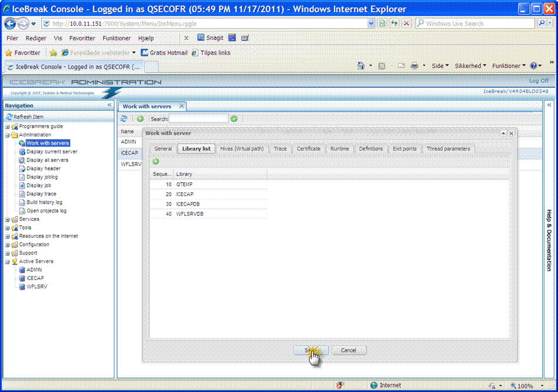Expand the Programmers guide tree node
The image size is (558, 392).
[7, 127]
